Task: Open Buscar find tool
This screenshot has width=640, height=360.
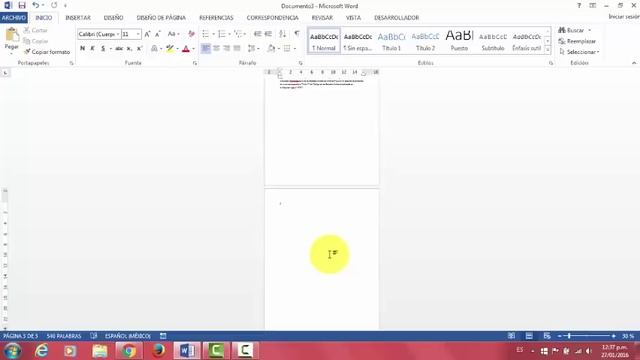Action: (573, 30)
